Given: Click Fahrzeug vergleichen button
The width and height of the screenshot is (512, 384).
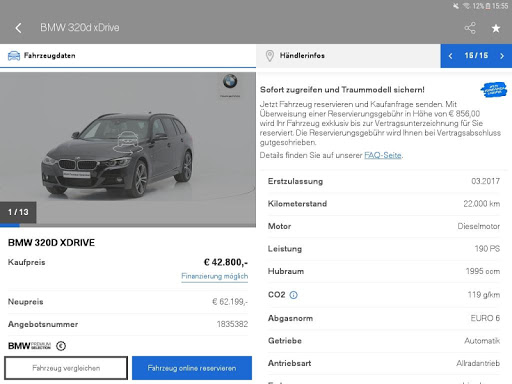Looking at the screenshot, I should tap(66, 368).
